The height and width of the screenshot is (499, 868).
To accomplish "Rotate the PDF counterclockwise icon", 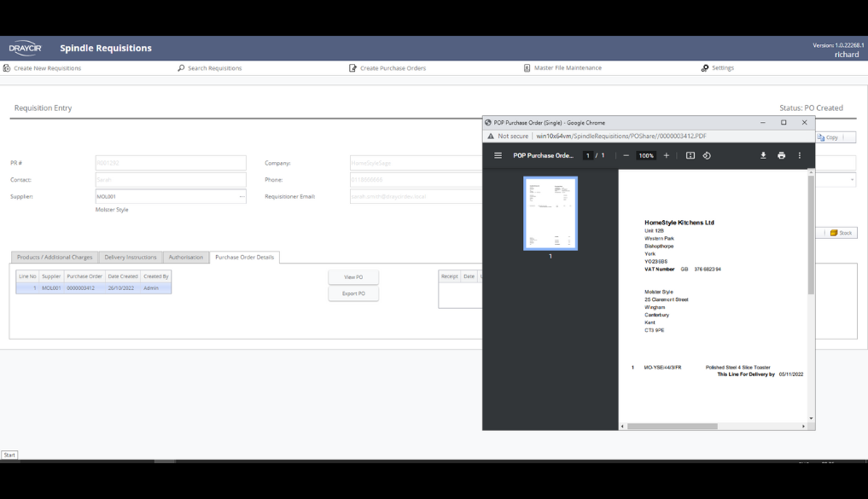I will point(707,155).
